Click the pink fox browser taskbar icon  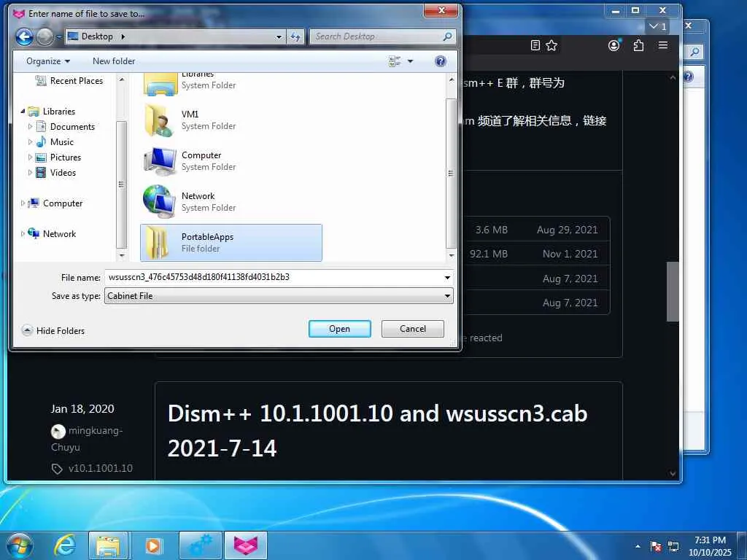245,545
